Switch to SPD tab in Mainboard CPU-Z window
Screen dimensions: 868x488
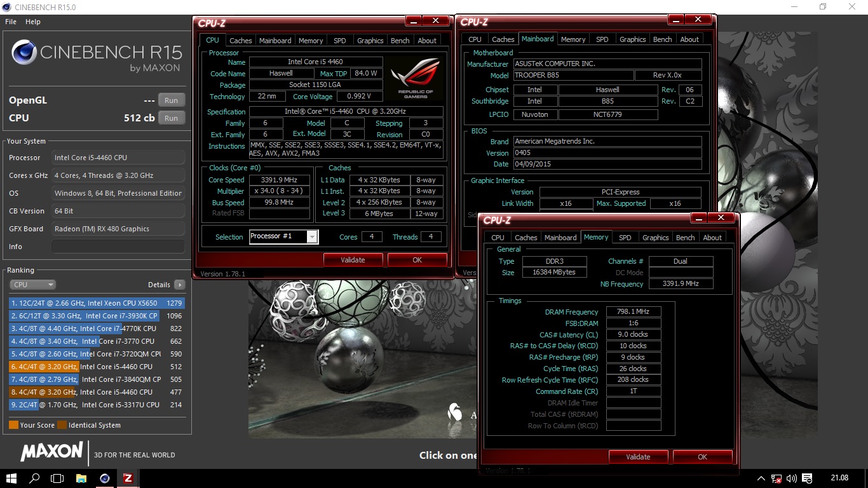(602, 39)
